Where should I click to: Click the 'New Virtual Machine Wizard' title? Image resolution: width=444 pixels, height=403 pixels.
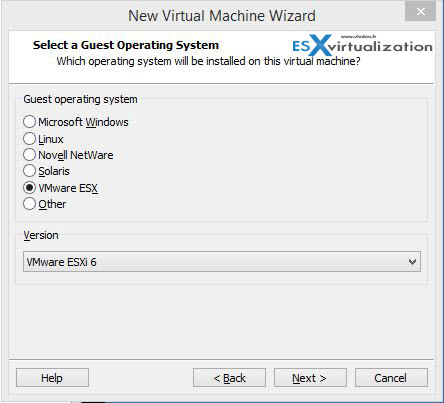coord(222,16)
